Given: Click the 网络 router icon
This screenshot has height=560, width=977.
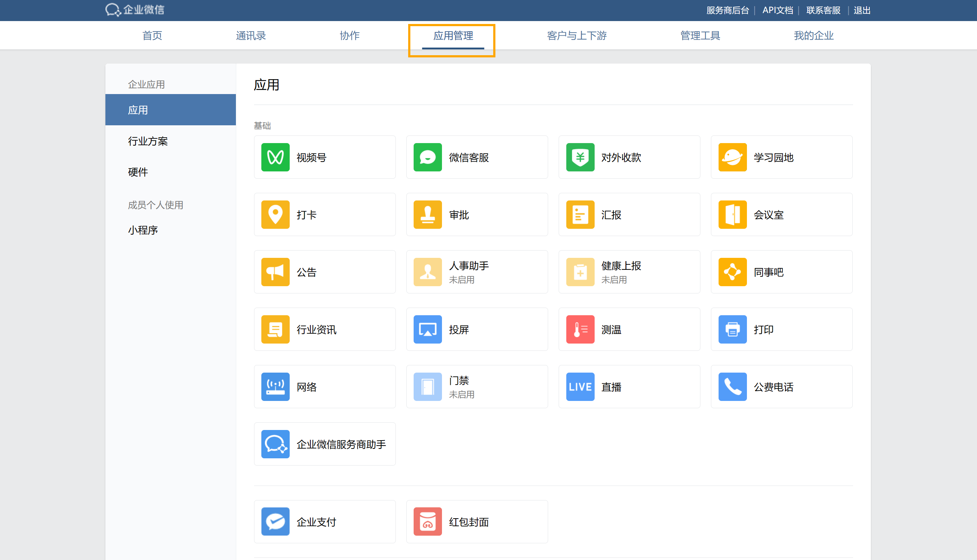Looking at the screenshot, I should point(275,386).
